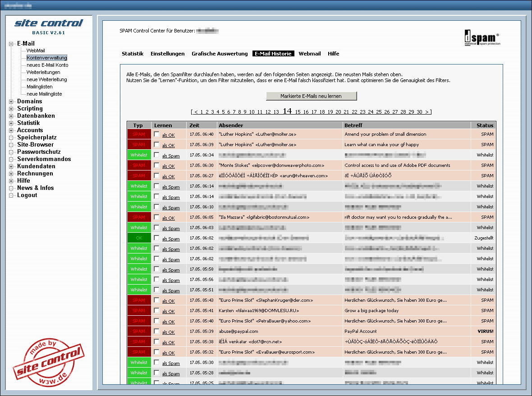
Task: Open page 1 of the mail history
Action: [202, 112]
